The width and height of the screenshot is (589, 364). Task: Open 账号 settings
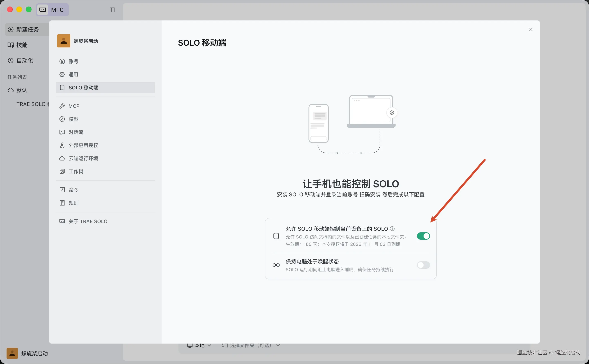105,61
